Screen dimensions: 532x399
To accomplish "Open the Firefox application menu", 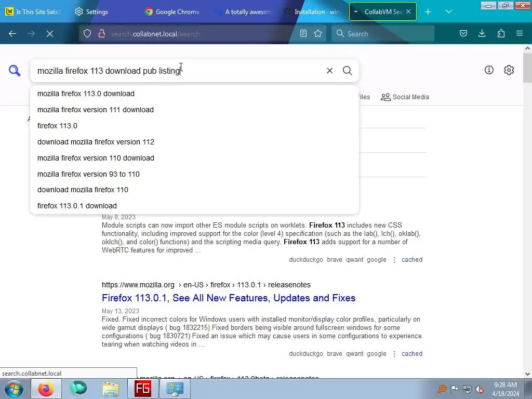I will click(520, 33).
